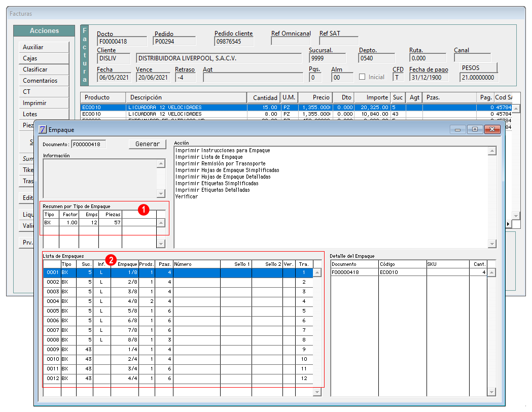Open Comentarios action

pyautogui.click(x=44, y=81)
